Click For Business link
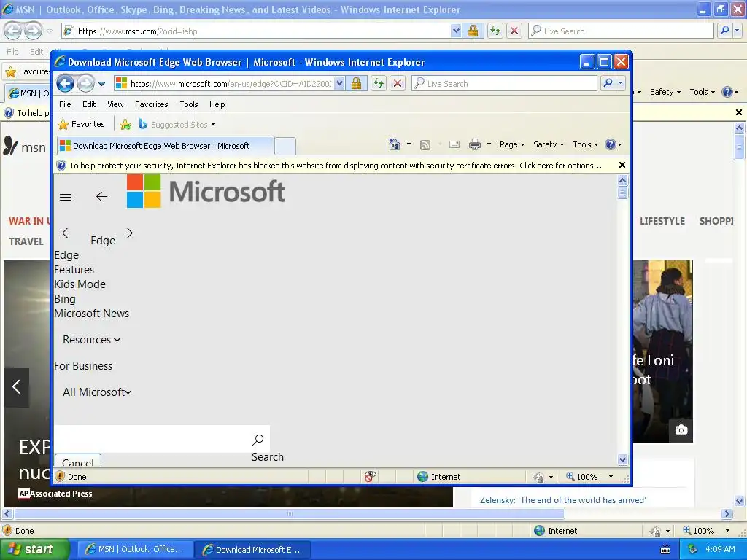Viewport: 747px width, 560px height. pos(83,366)
